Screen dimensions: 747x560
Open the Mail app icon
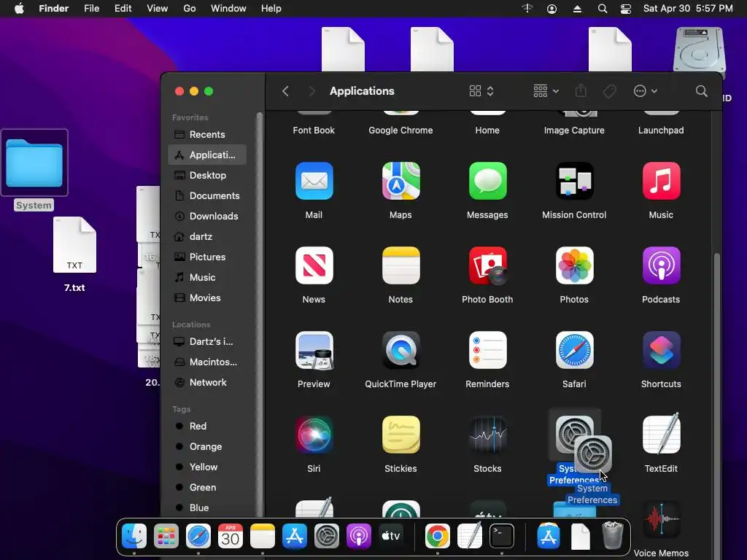314,181
